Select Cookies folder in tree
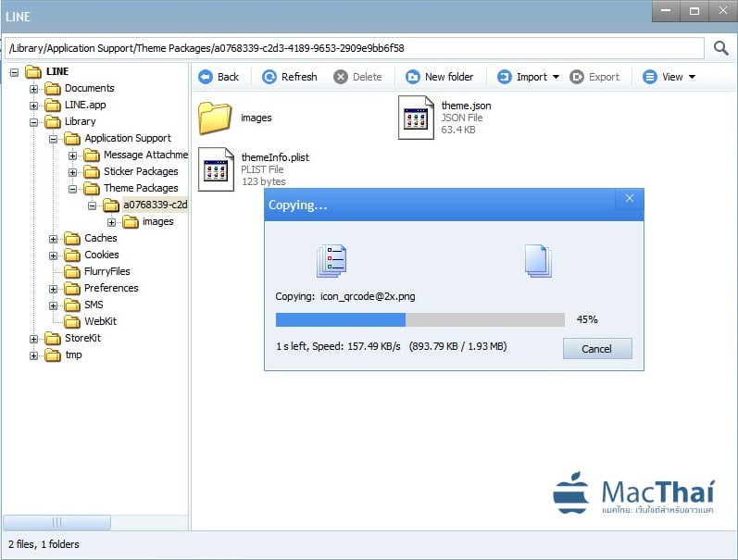Viewport: 738px width, 560px height. [x=102, y=255]
